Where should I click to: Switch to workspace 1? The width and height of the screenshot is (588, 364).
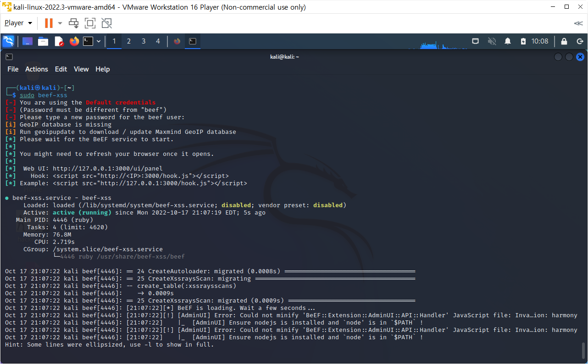tap(114, 41)
